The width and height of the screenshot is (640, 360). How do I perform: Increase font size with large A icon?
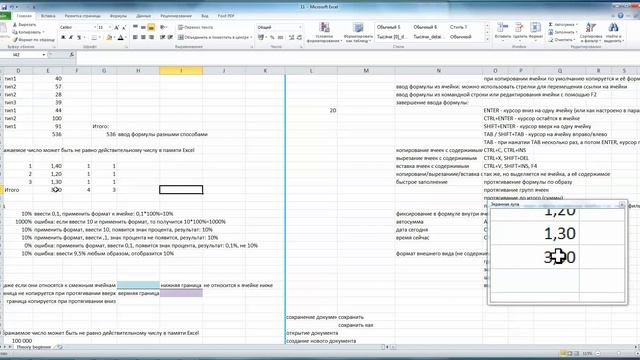pos(117,27)
